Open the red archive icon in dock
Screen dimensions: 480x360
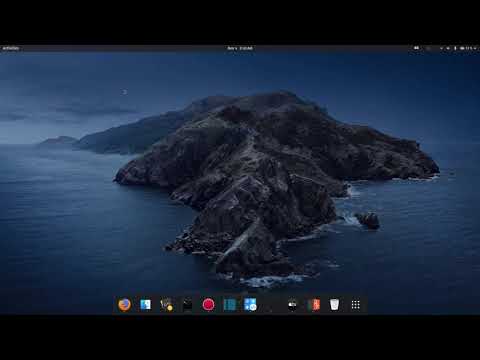coord(314,305)
